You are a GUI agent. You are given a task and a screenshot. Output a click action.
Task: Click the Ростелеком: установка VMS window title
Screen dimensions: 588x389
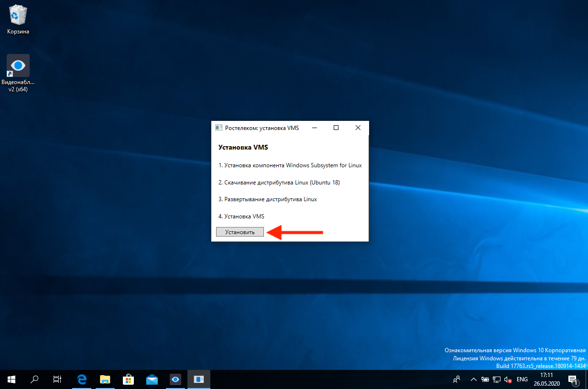click(x=262, y=128)
